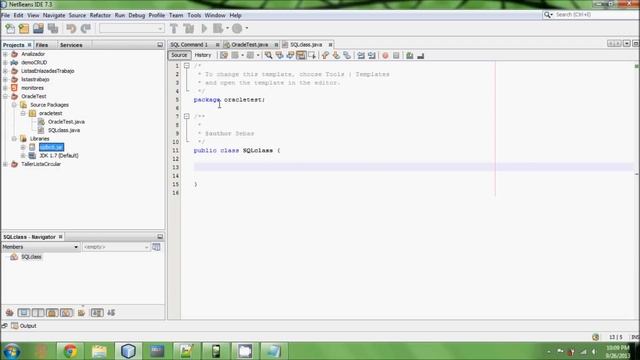Click the Find Previous Occurrence editor icon
Screen dimensions: 640x360
279,55
